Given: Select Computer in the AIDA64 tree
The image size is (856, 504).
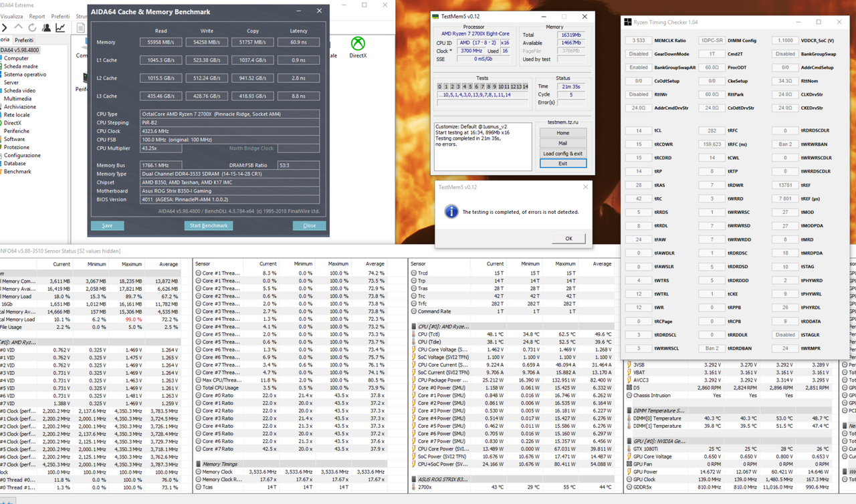Looking at the screenshot, I should [x=17, y=58].
